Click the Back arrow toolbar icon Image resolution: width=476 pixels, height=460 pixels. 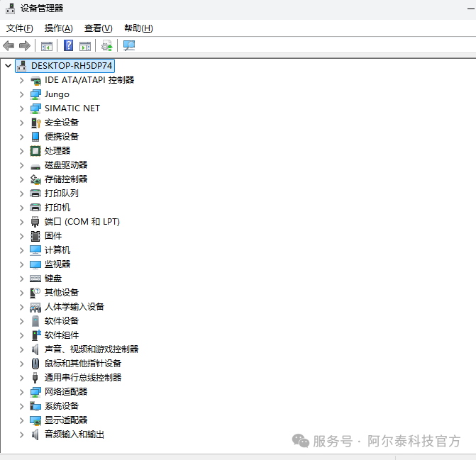point(9,46)
